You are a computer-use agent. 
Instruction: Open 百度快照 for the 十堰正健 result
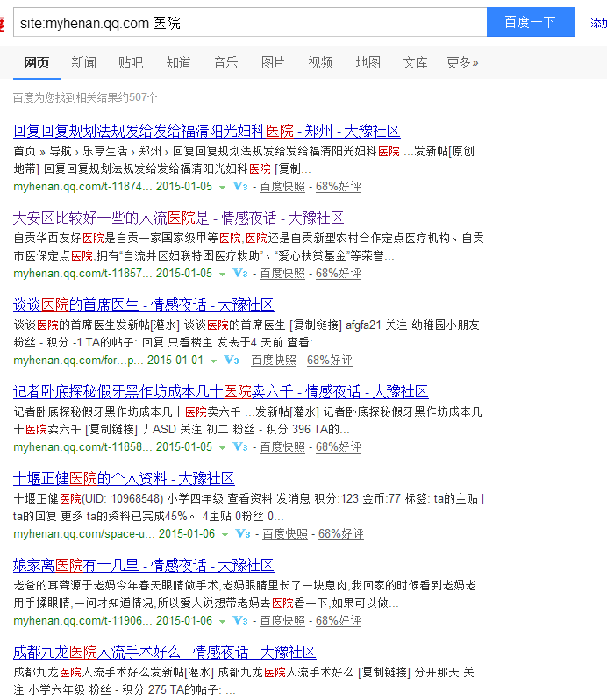click(x=285, y=533)
